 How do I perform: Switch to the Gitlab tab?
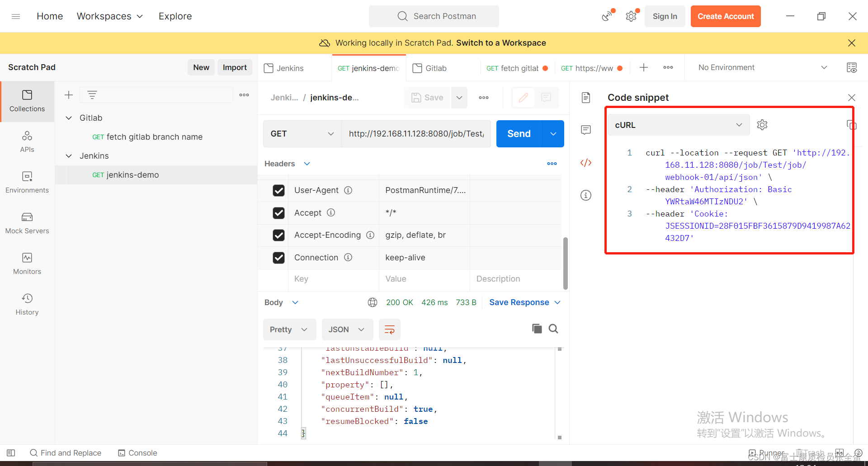pyautogui.click(x=443, y=68)
